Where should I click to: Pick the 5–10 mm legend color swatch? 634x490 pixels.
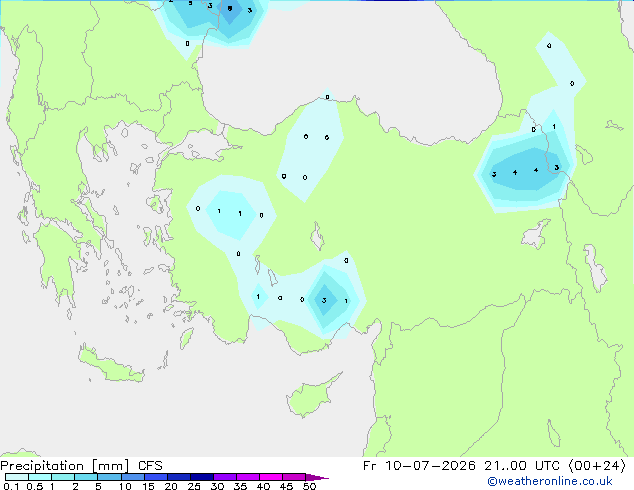click(109, 477)
